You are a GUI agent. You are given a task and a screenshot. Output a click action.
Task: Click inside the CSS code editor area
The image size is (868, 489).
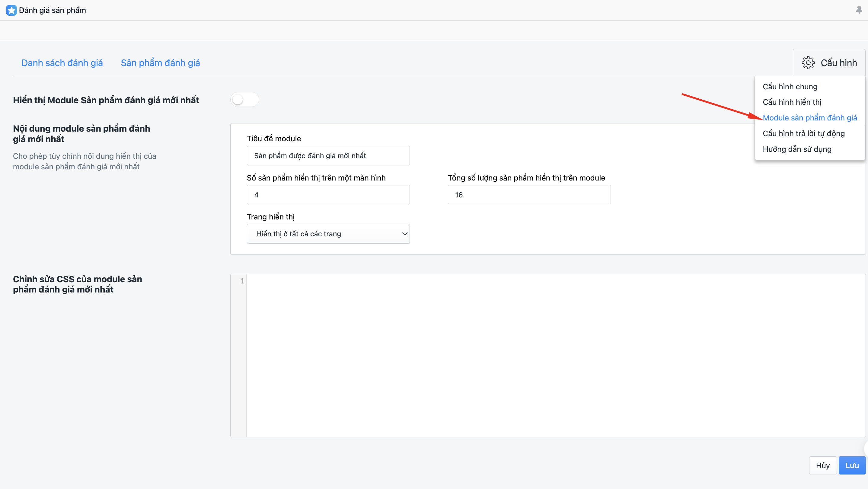[x=556, y=356]
